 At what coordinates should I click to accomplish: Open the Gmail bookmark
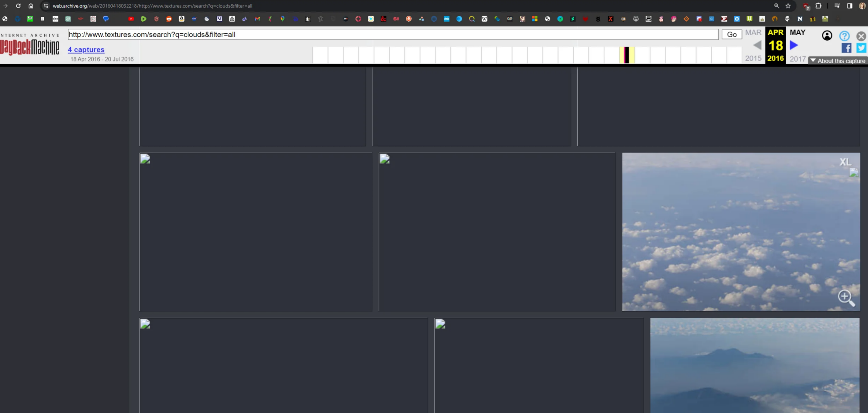click(x=257, y=19)
